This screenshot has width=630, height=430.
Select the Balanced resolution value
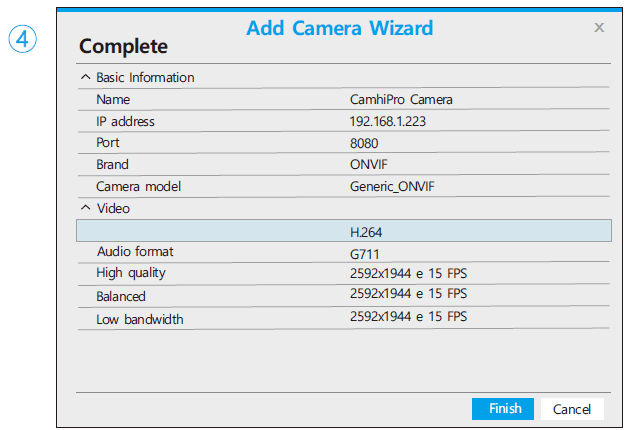point(408,294)
